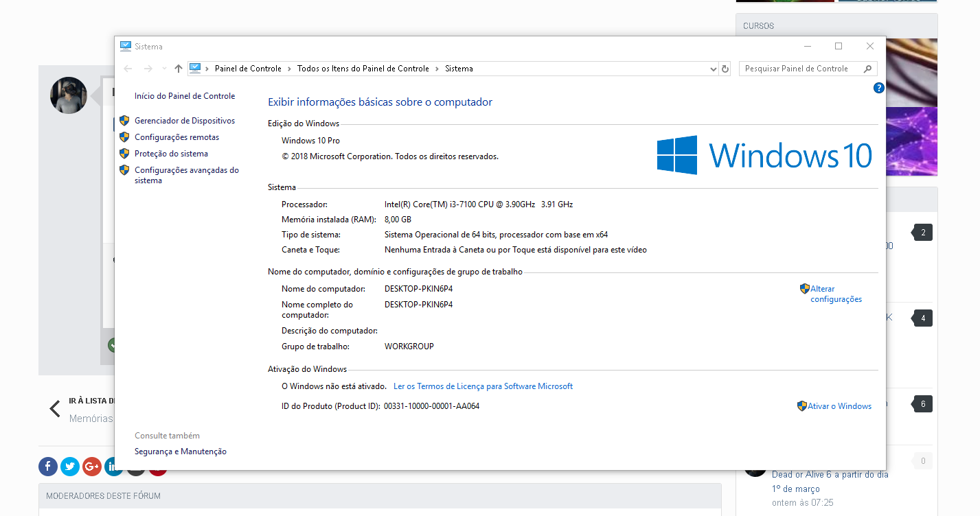Image resolution: width=980 pixels, height=516 pixels.
Task: Open the address bar history dropdown
Action: (x=713, y=69)
